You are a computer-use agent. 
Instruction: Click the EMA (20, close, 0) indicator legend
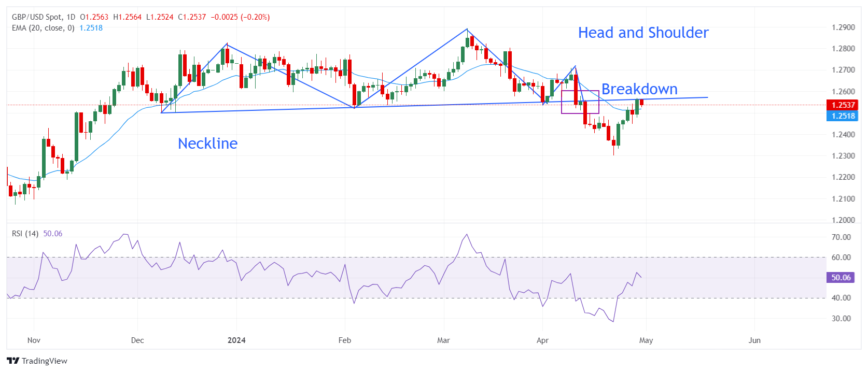click(x=43, y=28)
